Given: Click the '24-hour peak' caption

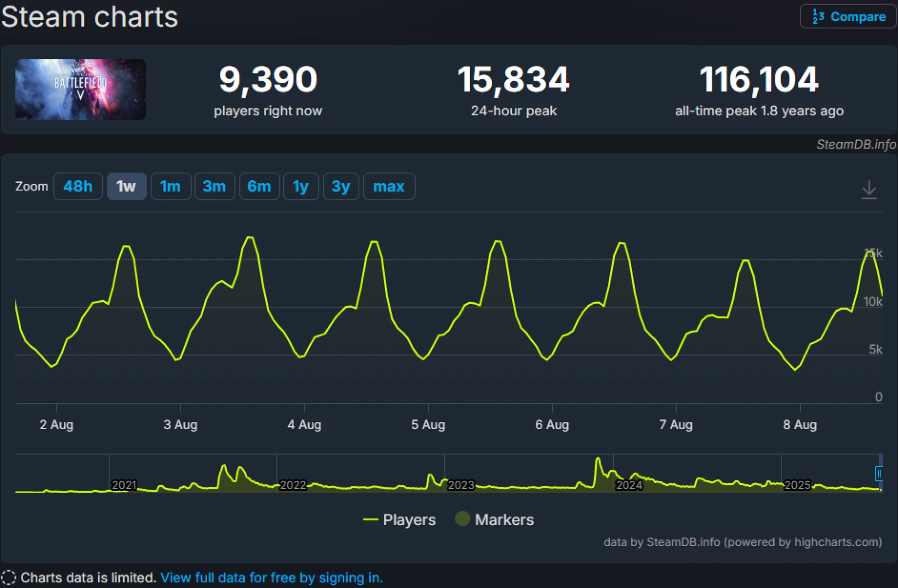Looking at the screenshot, I should pyautogui.click(x=513, y=111).
